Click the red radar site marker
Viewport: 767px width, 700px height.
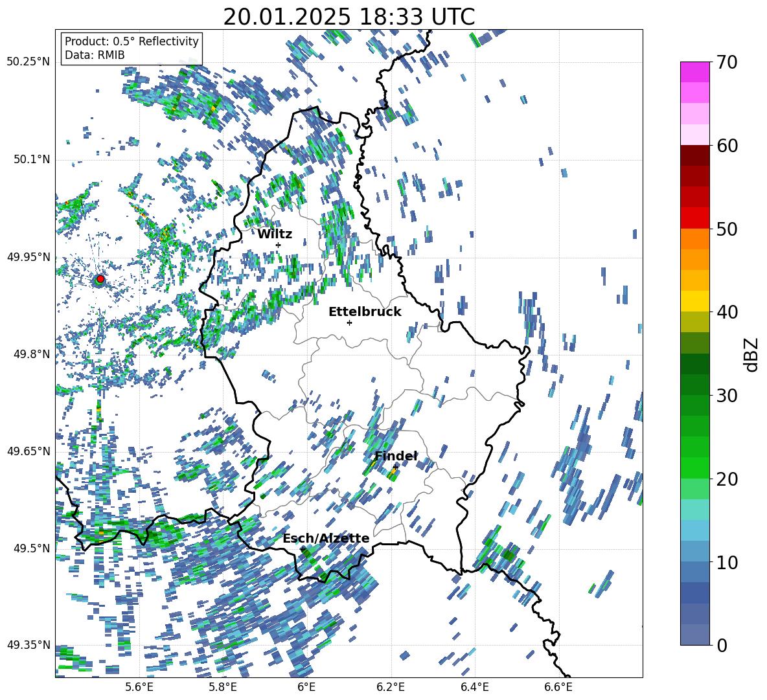[100, 279]
